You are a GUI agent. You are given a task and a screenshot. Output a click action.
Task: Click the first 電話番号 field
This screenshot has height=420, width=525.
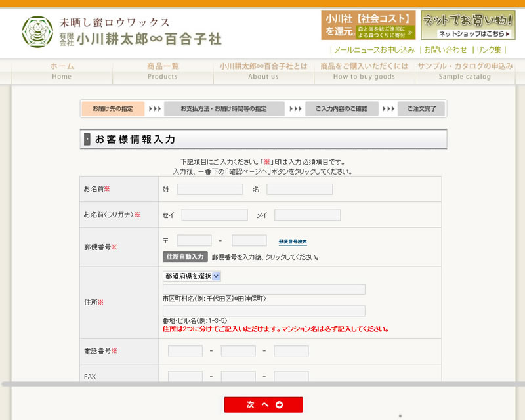pyautogui.click(x=185, y=351)
